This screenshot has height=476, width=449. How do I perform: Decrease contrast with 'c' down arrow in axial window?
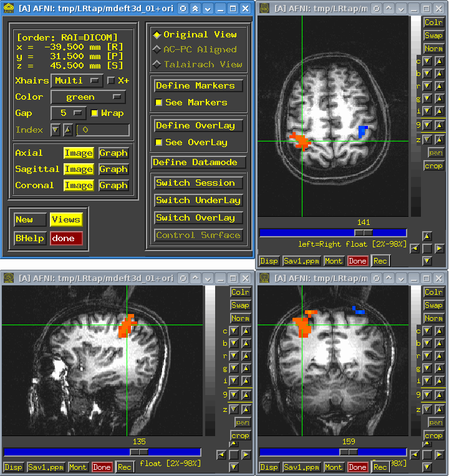(x=427, y=61)
